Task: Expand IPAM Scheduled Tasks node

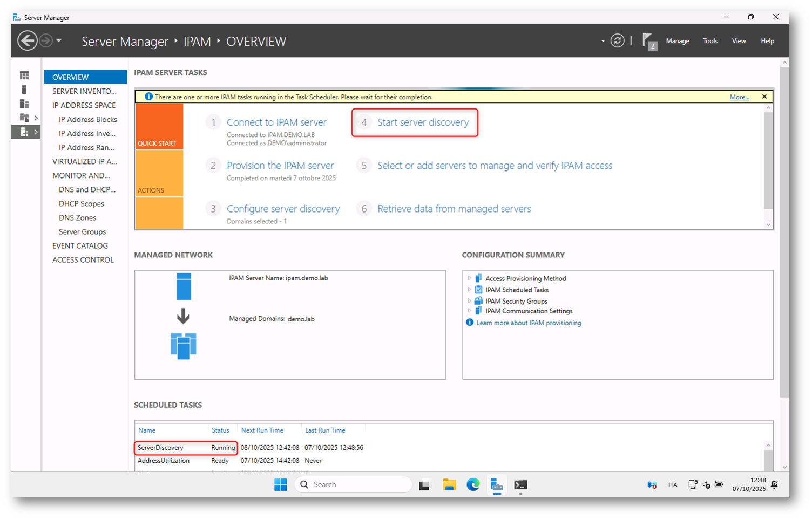Action: [x=469, y=290]
